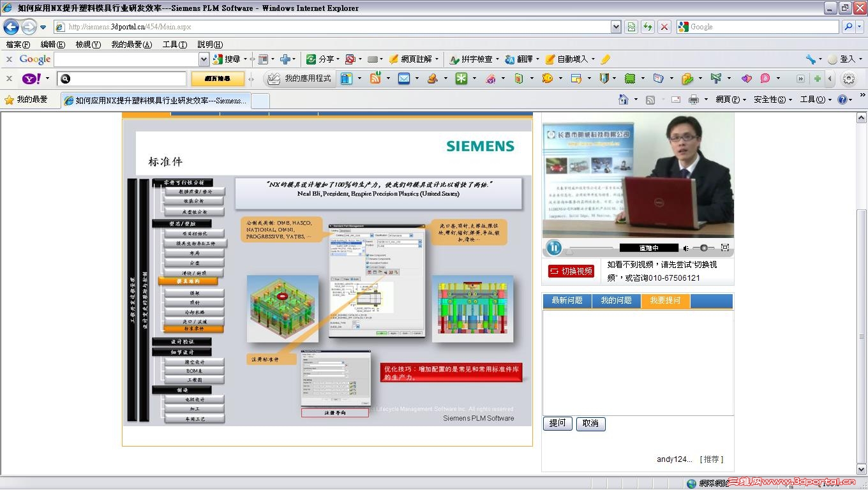
Task: Click the printer icon in command bar
Action: pos(694,100)
